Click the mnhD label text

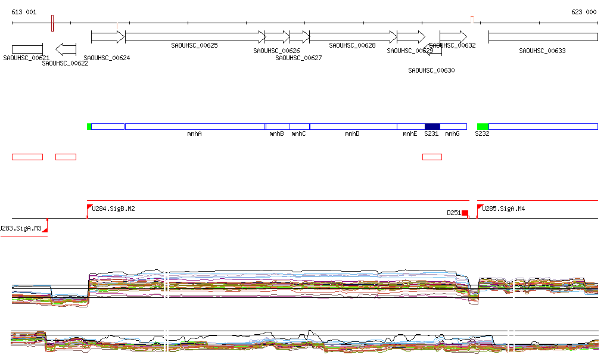[353, 134]
